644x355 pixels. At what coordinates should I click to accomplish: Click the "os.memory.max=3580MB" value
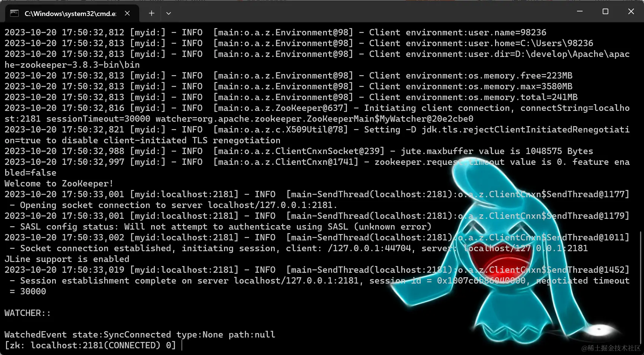click(520, 86)
